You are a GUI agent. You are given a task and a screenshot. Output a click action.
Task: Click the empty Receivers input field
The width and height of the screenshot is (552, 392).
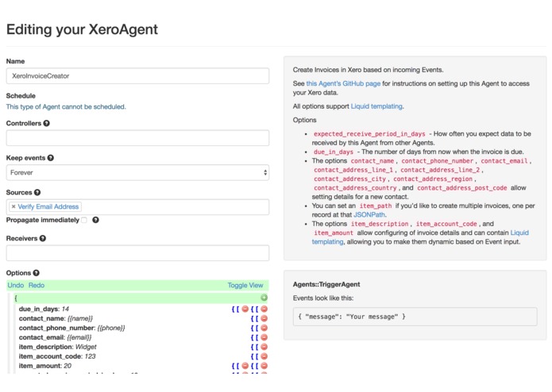click(x=137, y=253)
